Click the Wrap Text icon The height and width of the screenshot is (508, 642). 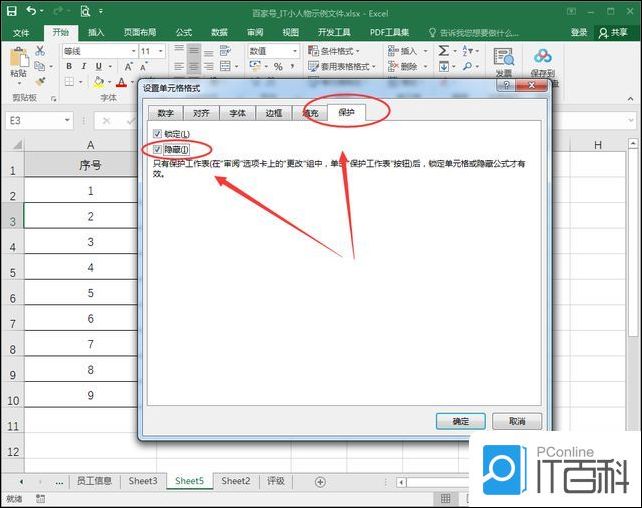click(225, 50)
